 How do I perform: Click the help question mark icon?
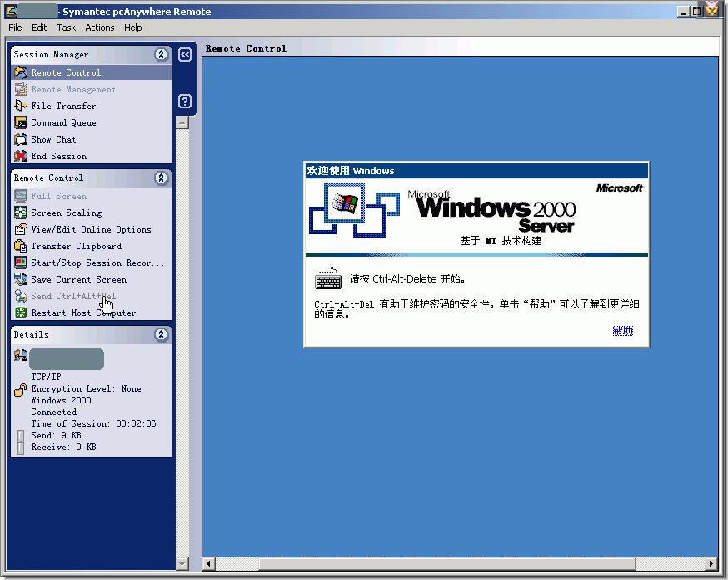point(185,101)
